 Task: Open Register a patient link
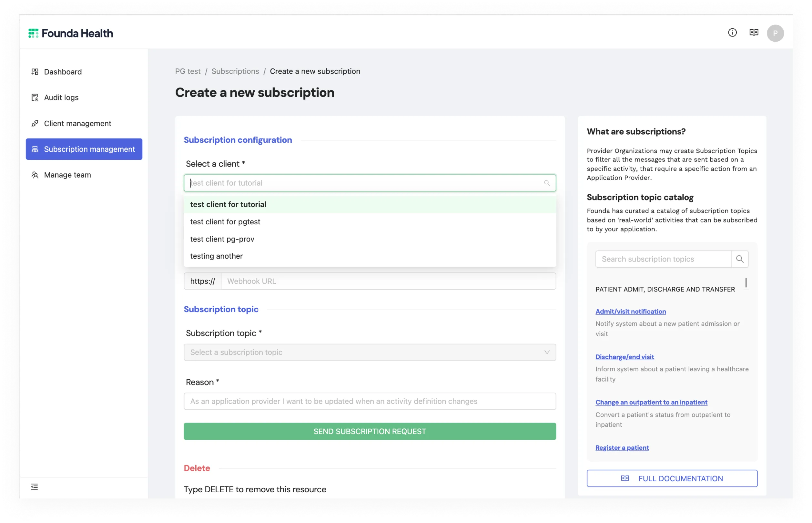622,447
